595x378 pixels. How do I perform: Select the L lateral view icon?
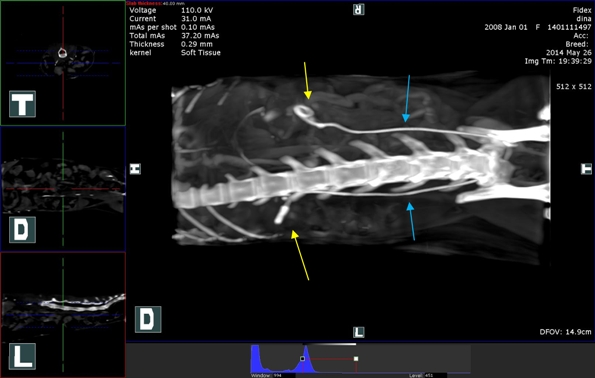click(22, 356)
